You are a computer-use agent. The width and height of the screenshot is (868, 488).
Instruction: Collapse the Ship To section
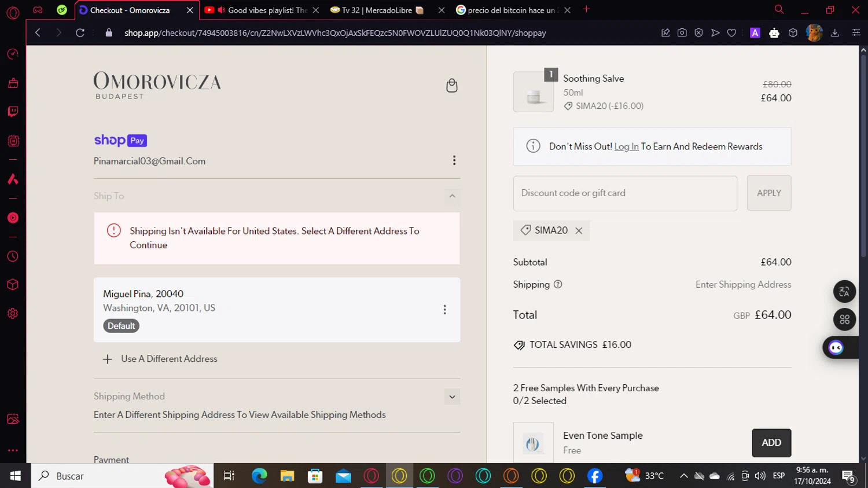[x=452, y=196]
